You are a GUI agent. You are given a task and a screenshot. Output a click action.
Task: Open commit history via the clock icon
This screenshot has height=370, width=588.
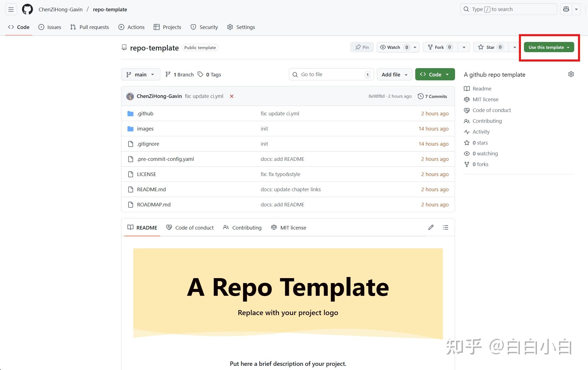click(420, 96)
